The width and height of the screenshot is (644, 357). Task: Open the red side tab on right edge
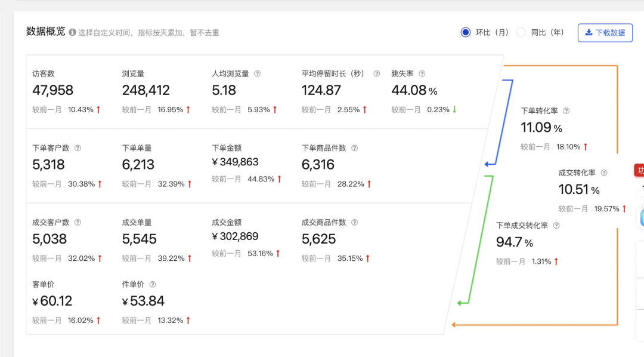[639, 170]
